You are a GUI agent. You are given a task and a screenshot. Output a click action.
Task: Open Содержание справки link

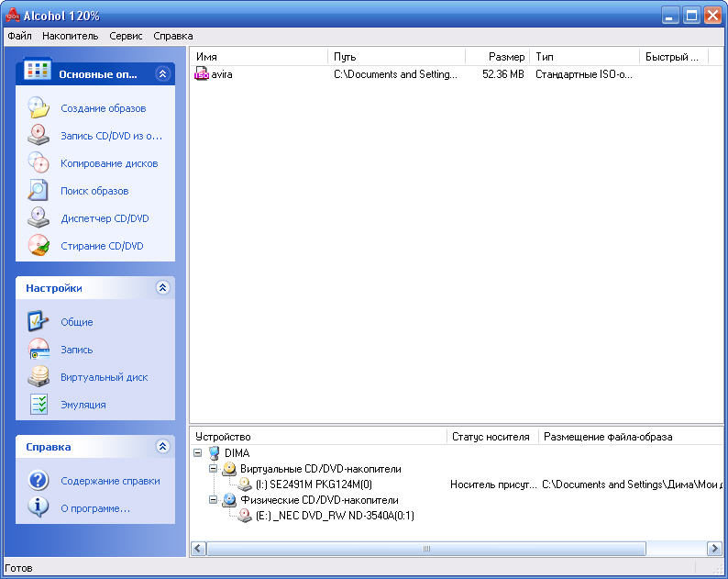[111, 481]
